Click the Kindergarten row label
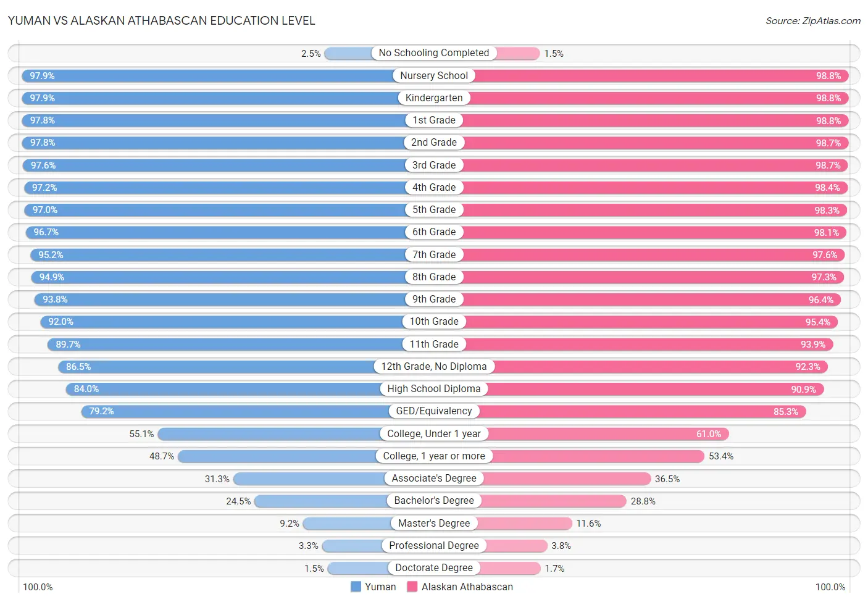The image size is (868, 602). pyautogui.click(x=434, y=98)
